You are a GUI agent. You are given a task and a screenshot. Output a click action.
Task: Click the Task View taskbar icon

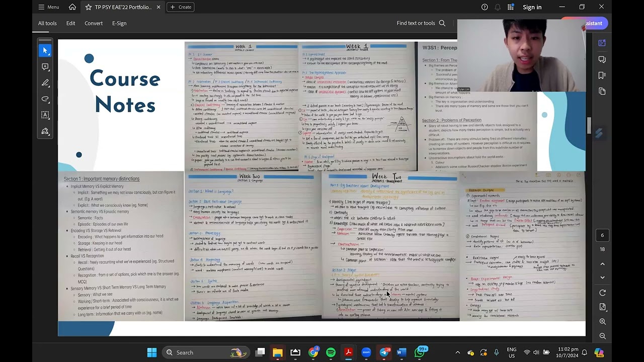tap(260, 352)
